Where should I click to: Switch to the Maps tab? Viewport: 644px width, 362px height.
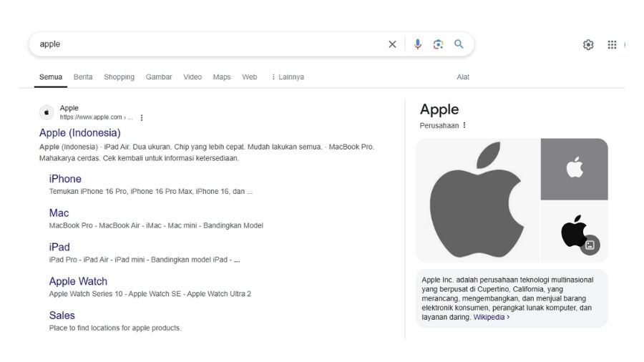point(222,77)
